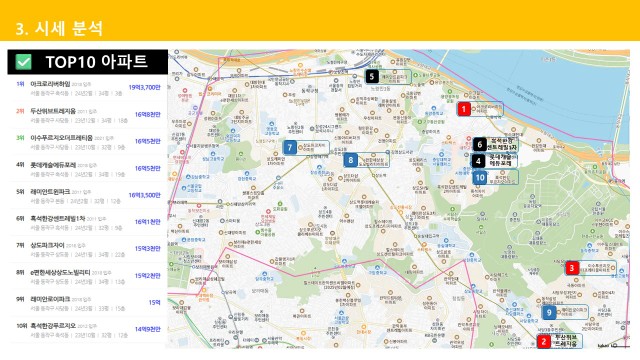Select the 3위 이수푸르지오더프레티움 row

click(x=88, y=142)
